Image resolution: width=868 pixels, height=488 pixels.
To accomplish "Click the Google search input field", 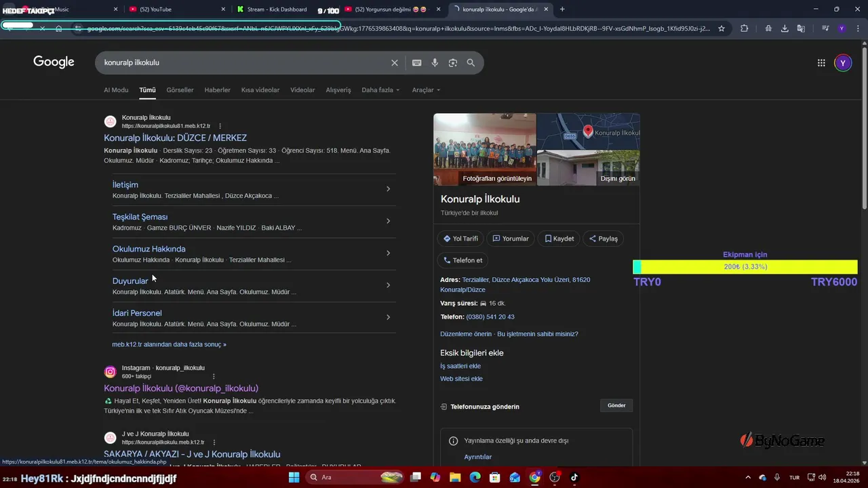I will coord(244,62).
